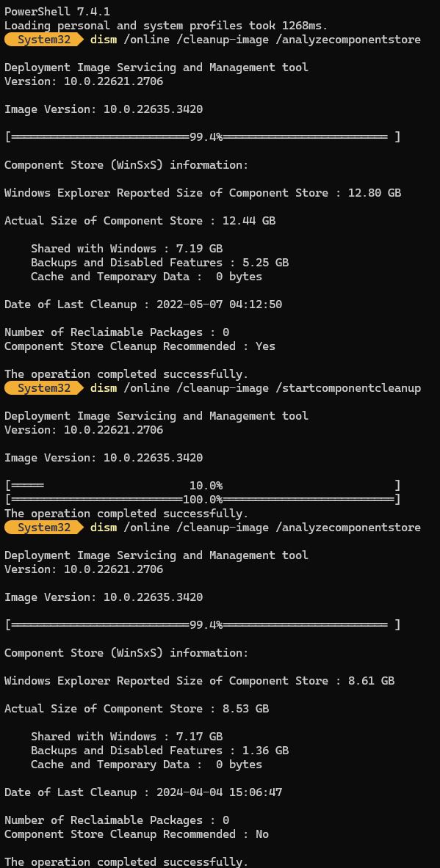The width and height of the screenshot is (440, 868).
Task: Click the last cleanup date 2024-04-04 line
Action: pyautogui.click(x=143, y=792)
